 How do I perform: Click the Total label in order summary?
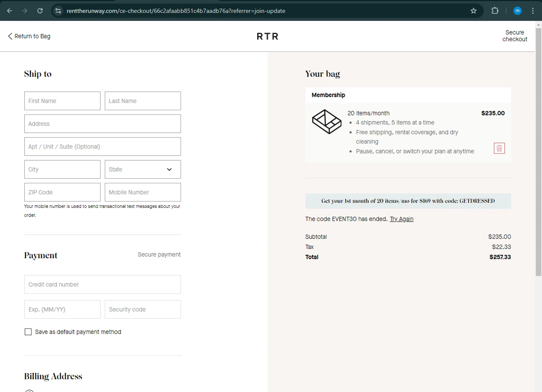pyautogui.click(x=312, y=257)
